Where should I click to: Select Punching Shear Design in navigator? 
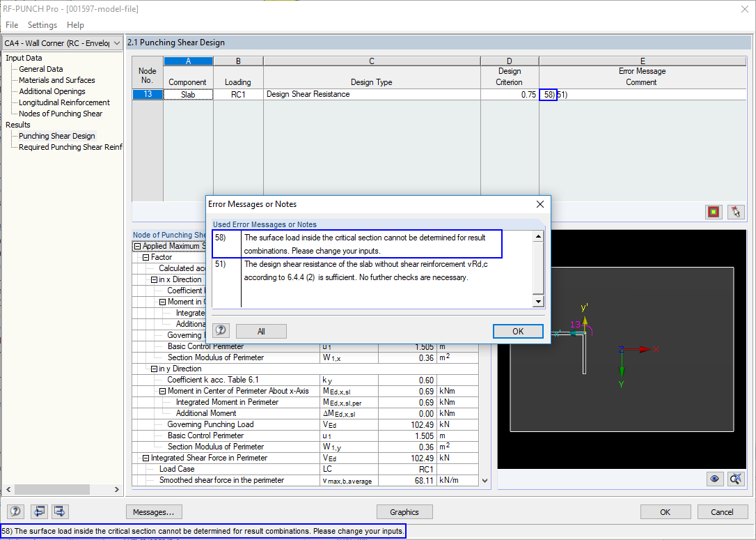[57, 136]
